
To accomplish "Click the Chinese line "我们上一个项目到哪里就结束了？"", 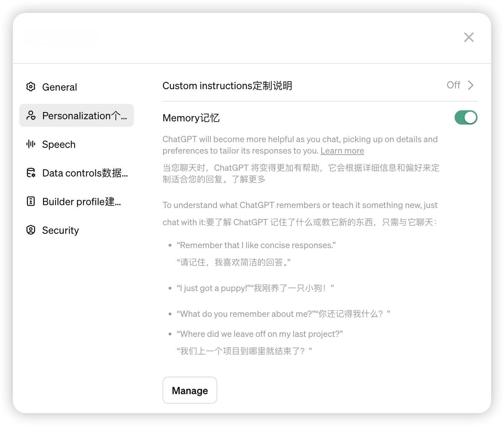I will pyautogui.click(x=244, y=351).
